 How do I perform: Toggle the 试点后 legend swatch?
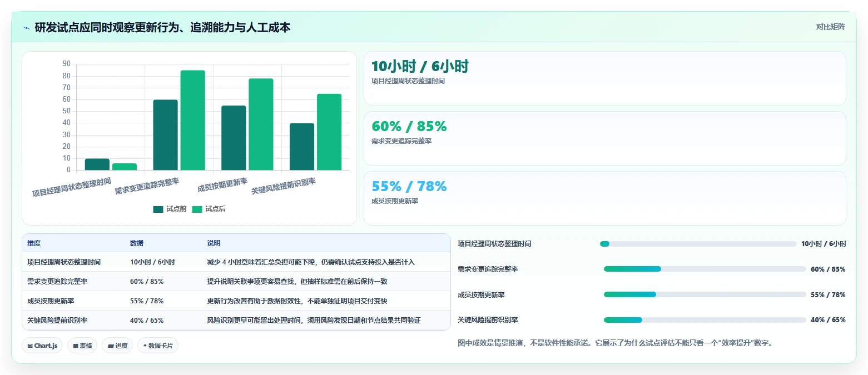click(x=197, y=209)
